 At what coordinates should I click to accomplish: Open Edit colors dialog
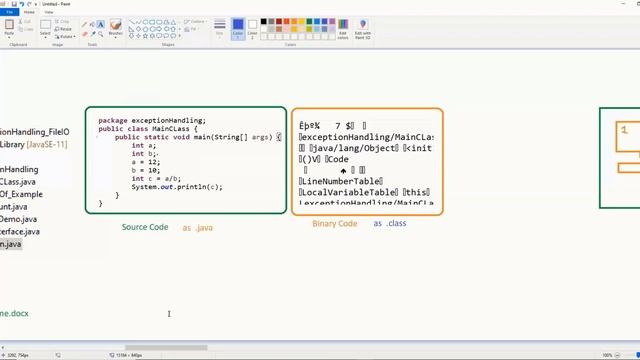343,29
